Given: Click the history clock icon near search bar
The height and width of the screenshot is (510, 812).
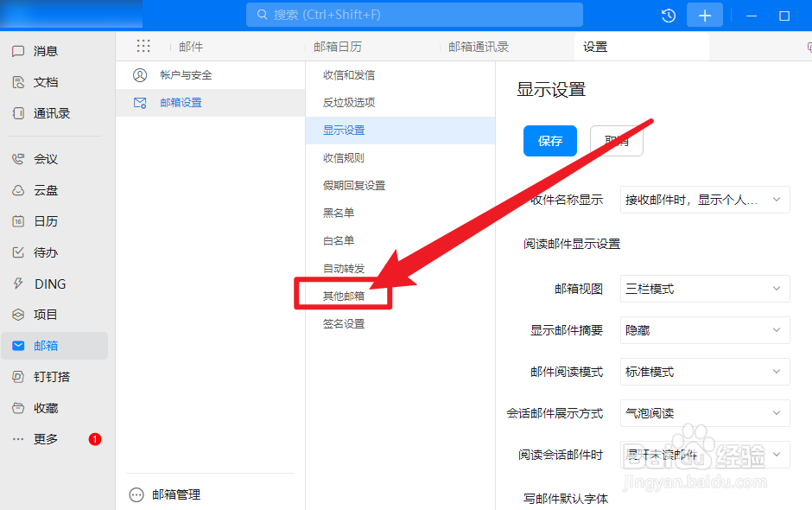Looking at the screenshot, I should [x=668, y=15].
